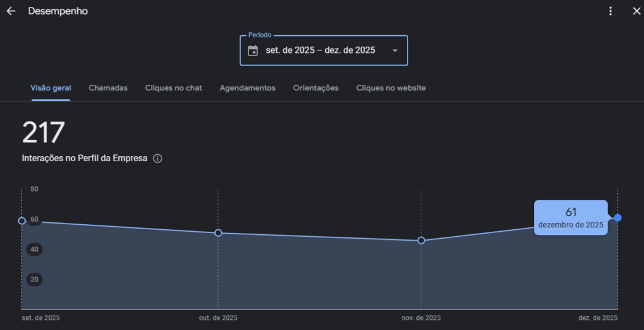Image resolution: width=644 pixels, height=330 pixels.
Task: Select the 'set. de 2025 – dez. de 2025' range text
Action: pos(320,50)
